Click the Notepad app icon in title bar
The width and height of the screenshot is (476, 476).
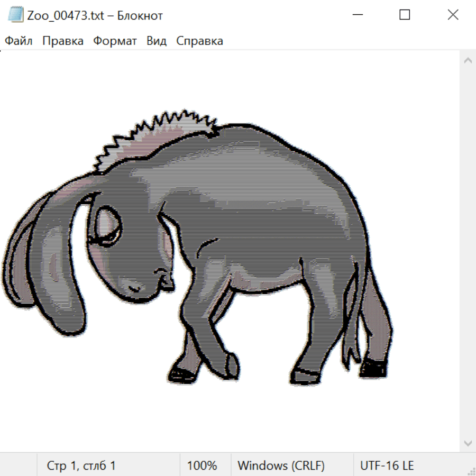[16, 15]
